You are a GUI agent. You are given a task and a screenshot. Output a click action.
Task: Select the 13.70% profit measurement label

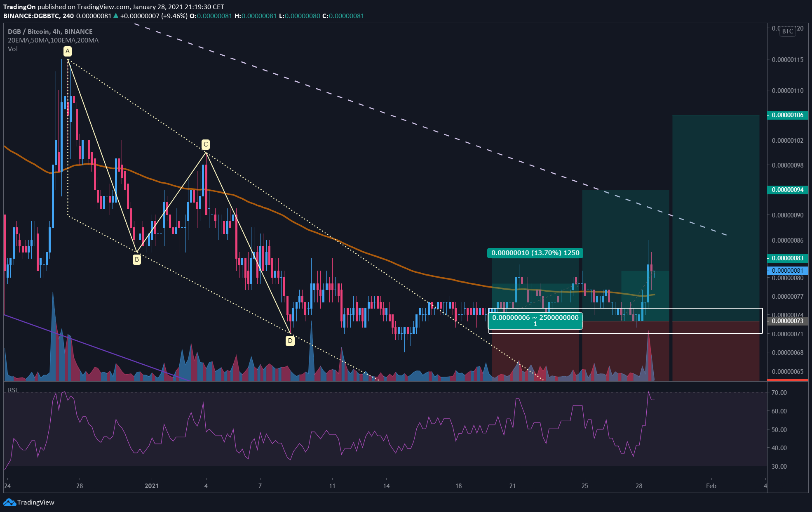point(535,253)
